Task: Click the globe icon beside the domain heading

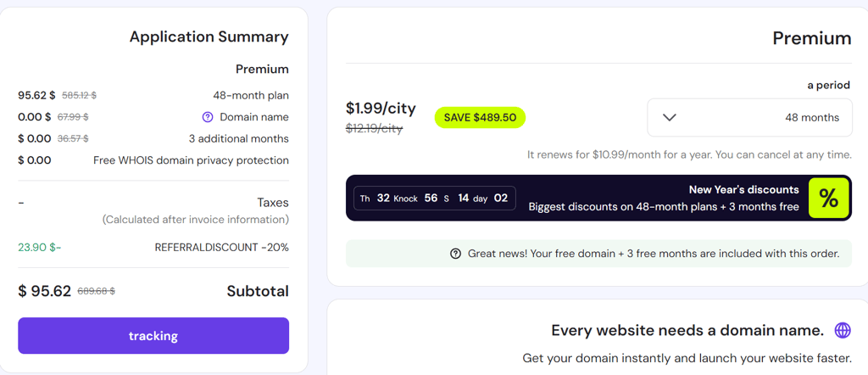Action: [842, 330]
